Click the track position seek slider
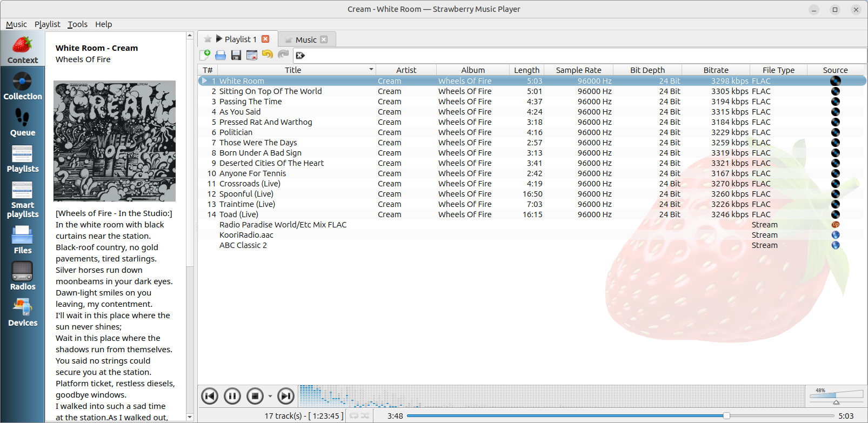Screen dimensions: 868x423 (x=620, y=415)
